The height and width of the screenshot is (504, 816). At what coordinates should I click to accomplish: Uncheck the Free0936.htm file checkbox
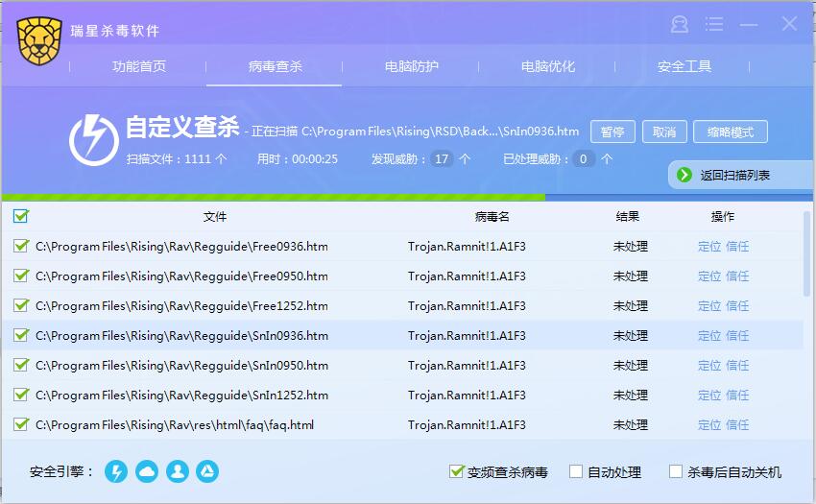click(x=21, y=246)
